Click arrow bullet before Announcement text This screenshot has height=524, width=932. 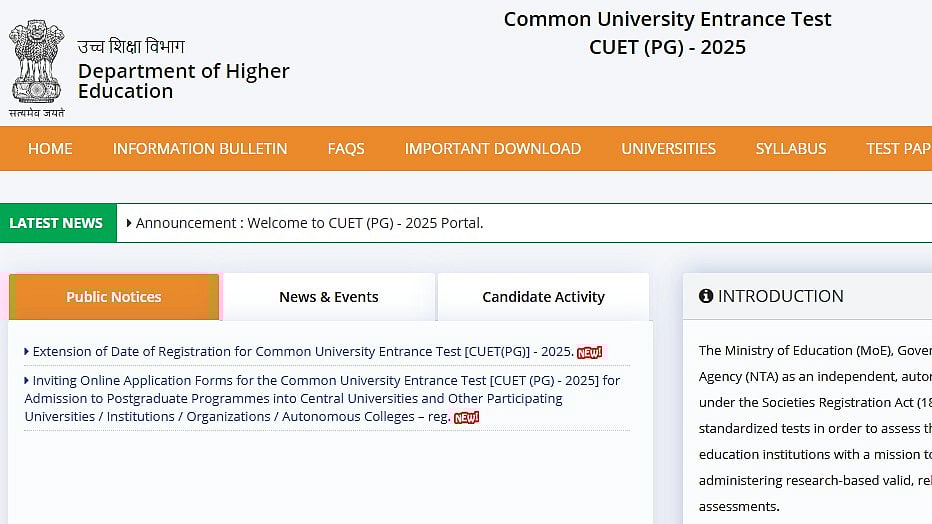click(x=129, y=223)
